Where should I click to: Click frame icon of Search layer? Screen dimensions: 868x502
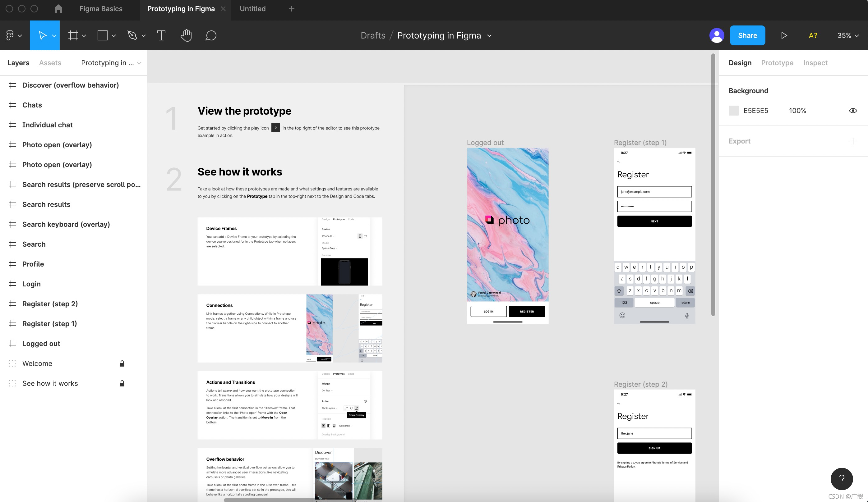(12, 244)
